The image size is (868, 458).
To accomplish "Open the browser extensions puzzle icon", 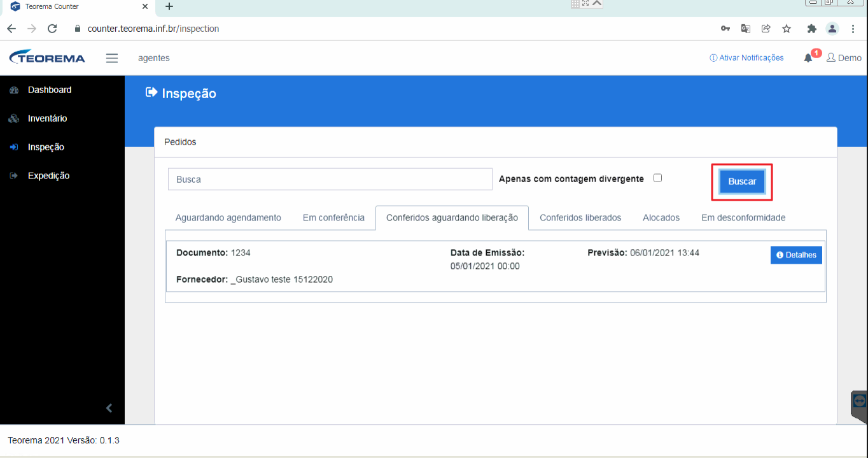I will tap(811, 29).
